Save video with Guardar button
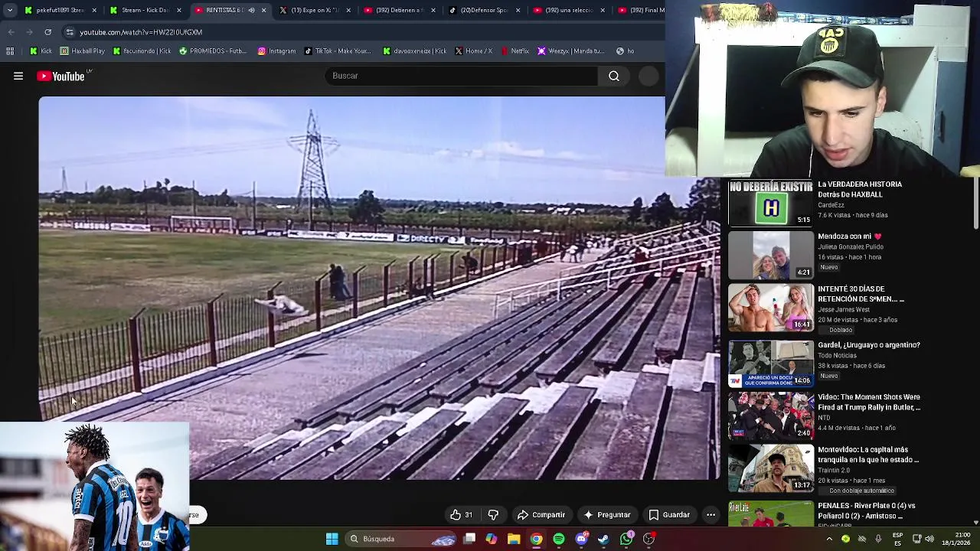 coord(669,515)
